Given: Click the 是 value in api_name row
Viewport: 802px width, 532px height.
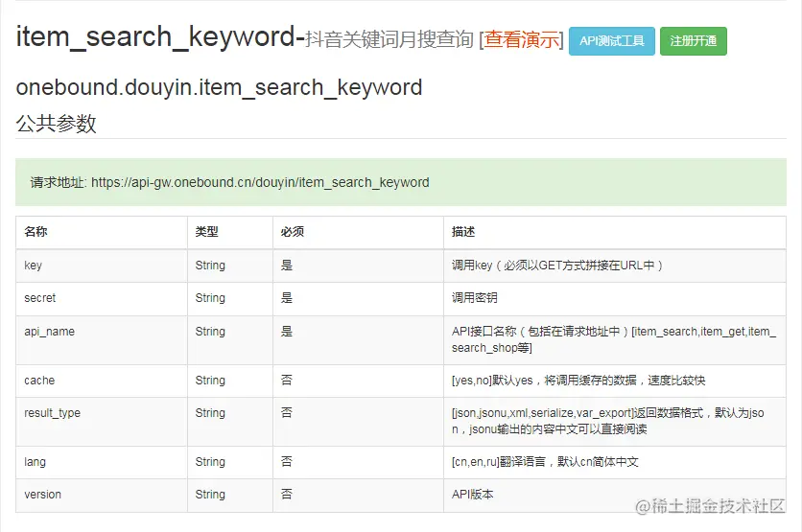Looking at the screenshot, I should [287, 331].
